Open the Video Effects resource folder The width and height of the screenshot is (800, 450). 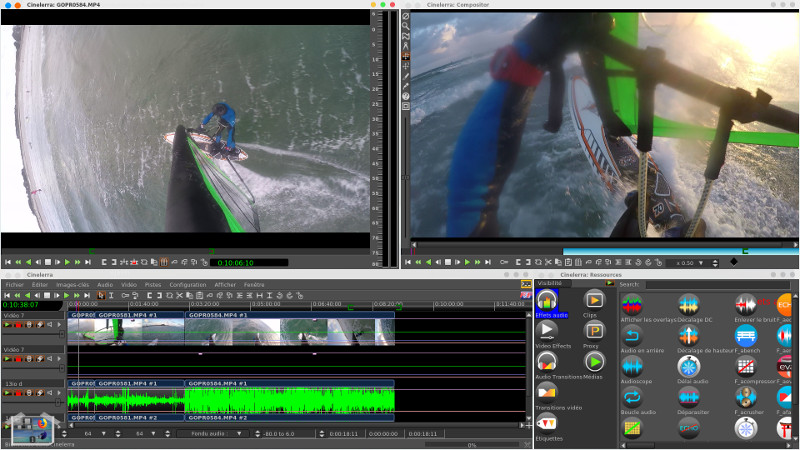[x=548, y=331]
